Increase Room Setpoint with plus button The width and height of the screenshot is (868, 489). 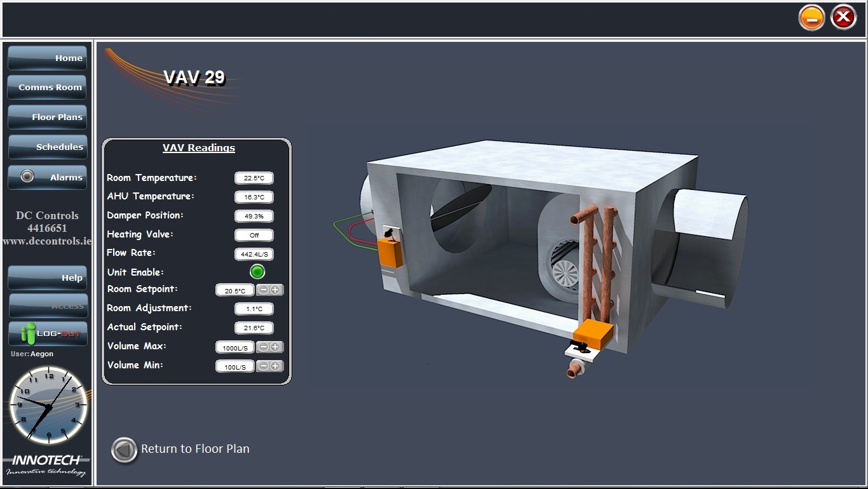click(275, 290)
